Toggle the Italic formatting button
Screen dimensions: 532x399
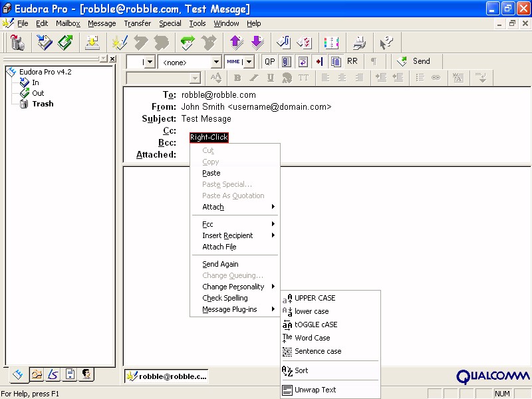(254, 78)
